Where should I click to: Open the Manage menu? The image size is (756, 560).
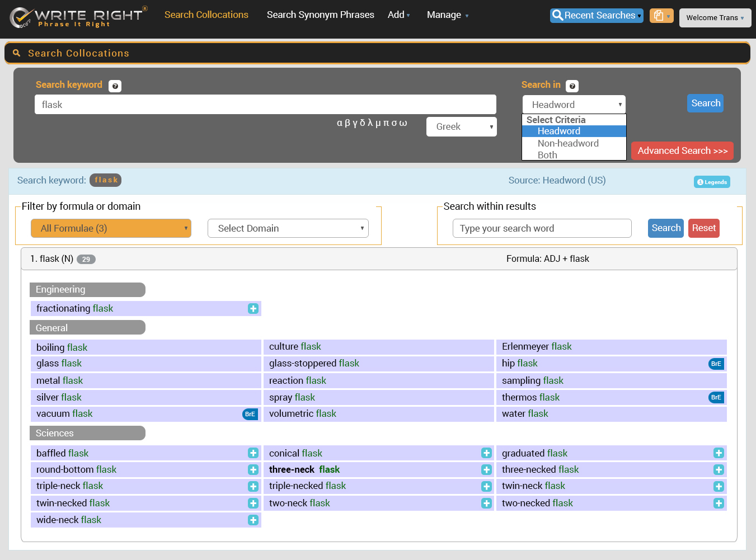point(447,15)
